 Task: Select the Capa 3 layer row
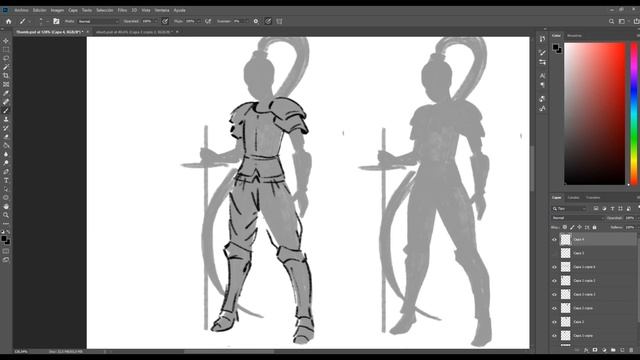594,253
